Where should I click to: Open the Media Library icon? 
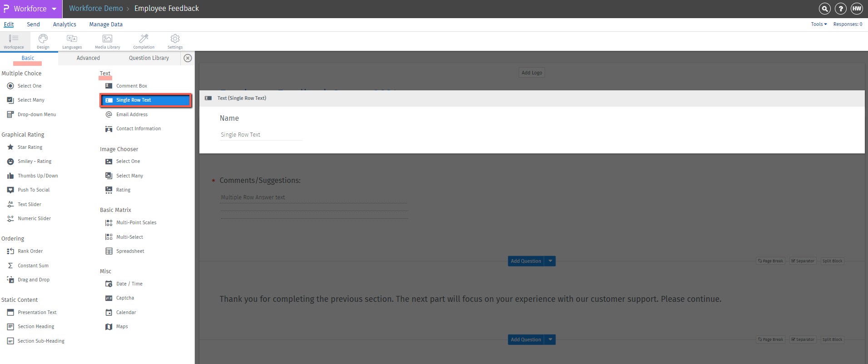(108, 41)
